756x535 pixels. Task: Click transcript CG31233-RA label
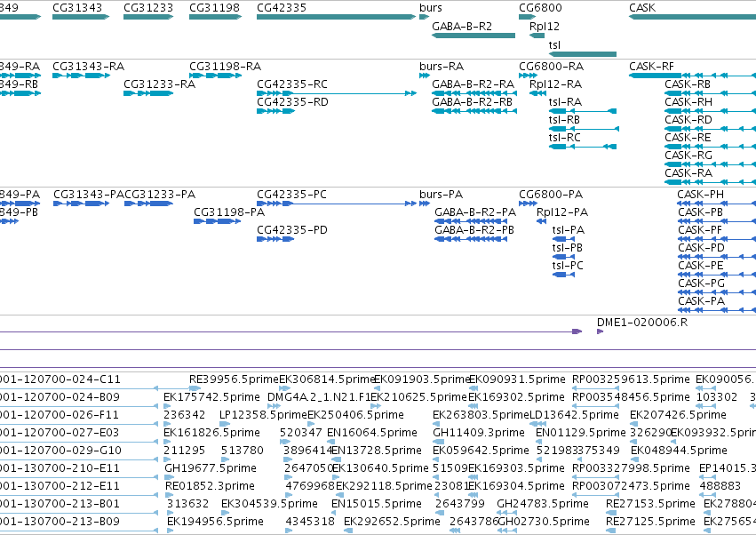click(160, 84)
